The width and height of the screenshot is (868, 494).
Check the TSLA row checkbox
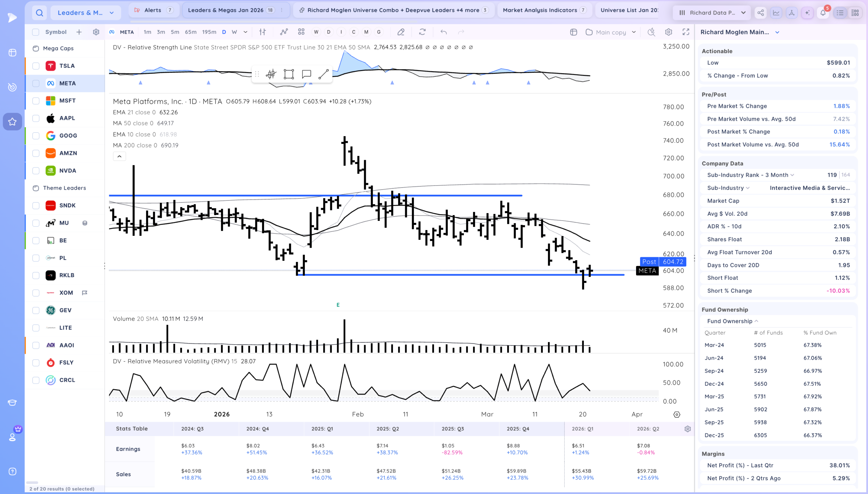coord(36,66)
